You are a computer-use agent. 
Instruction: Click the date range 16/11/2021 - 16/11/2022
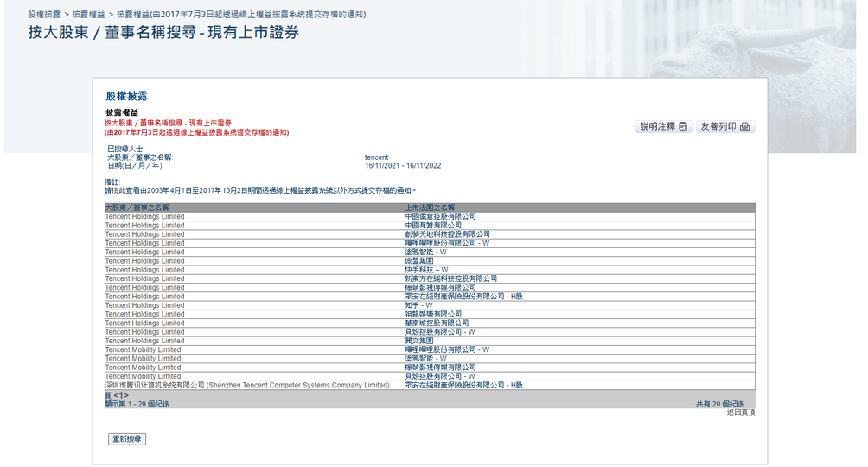(x=403, y=166)
